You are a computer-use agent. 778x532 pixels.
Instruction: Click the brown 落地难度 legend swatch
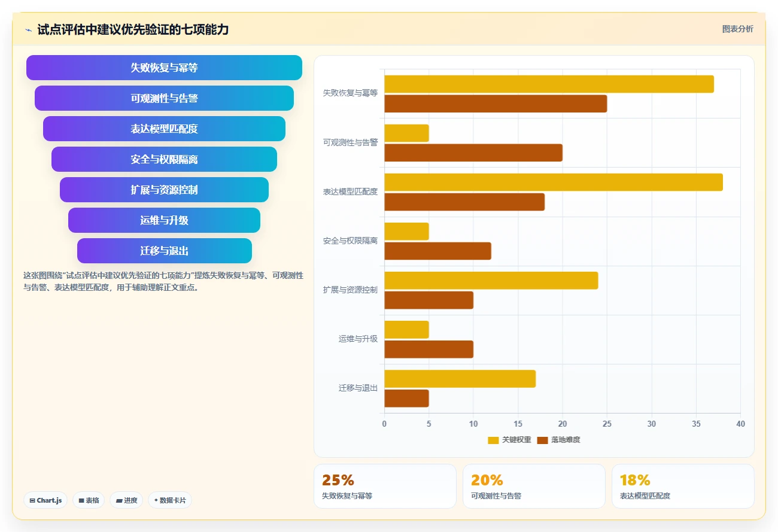coord(542,440)
